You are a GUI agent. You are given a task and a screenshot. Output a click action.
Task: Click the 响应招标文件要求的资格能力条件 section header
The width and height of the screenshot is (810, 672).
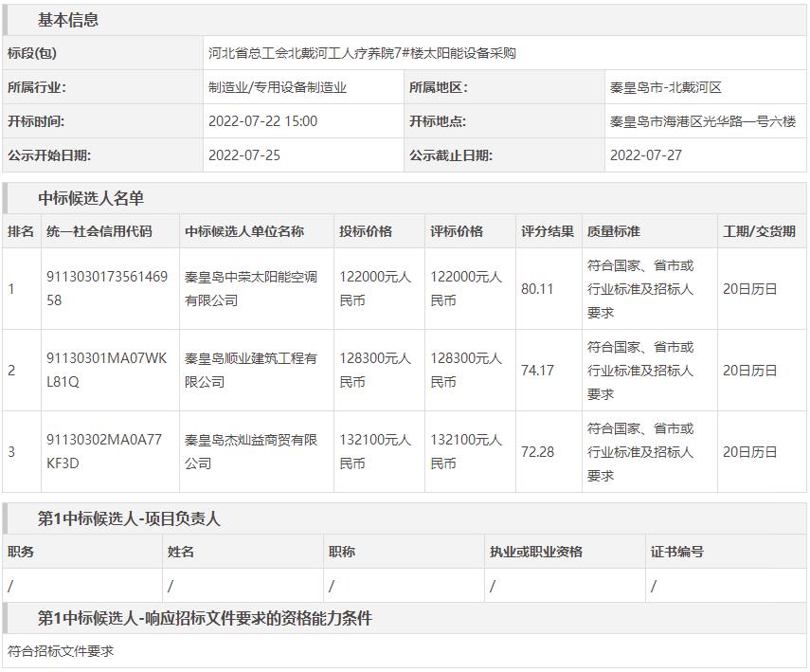[x=205, y=618]
